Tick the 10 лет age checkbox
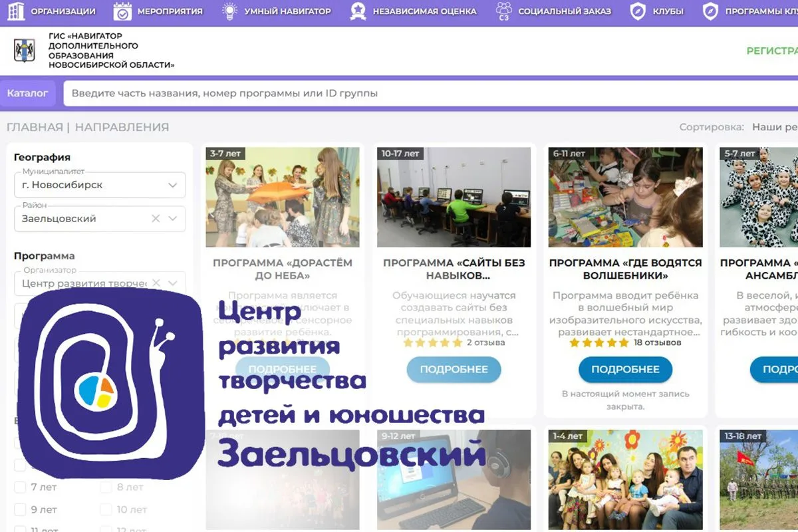This screenshot has height=532, width=798. click(x=106, y=510)
